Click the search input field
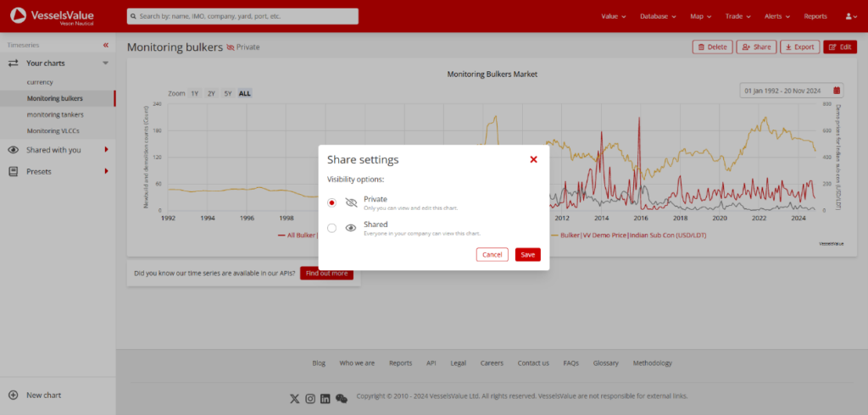 click(x=242, y=16)
